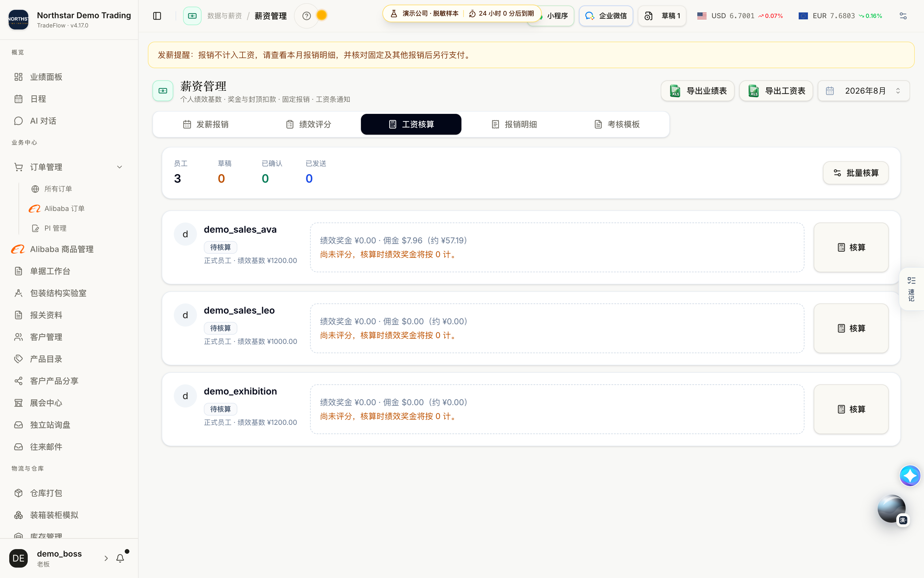Image resolution: width=924 pixels, height=578 pixels.
Task: Open 草稿 1 drafts button
Action: pyautogui.click(x=662, y=16)
